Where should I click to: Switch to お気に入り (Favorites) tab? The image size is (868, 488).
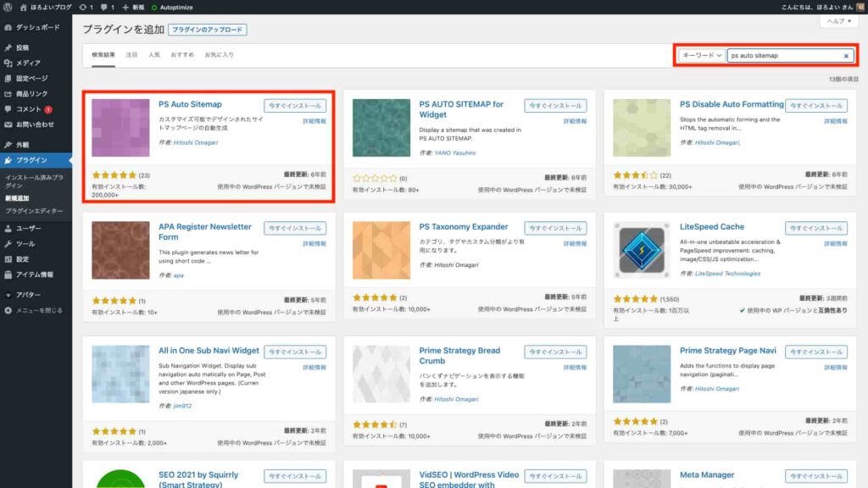[220, 55]
